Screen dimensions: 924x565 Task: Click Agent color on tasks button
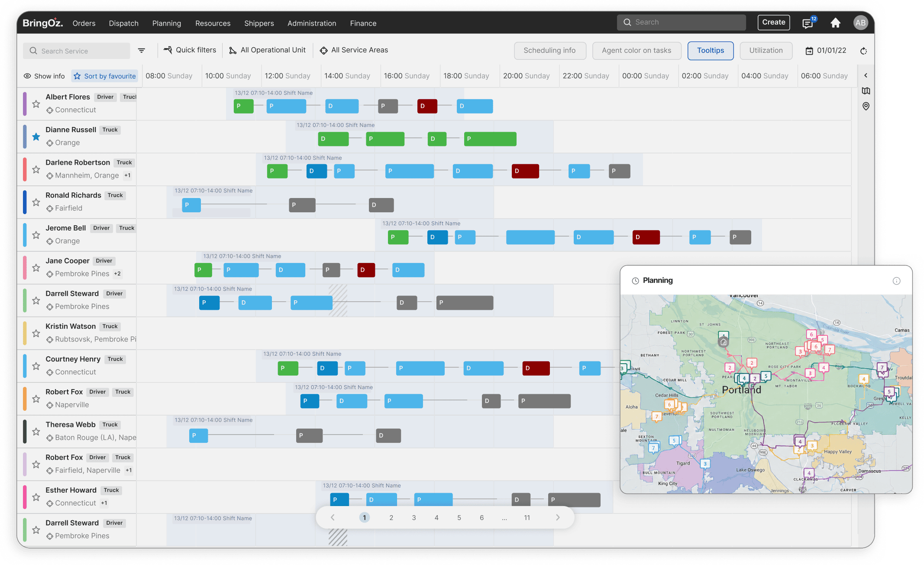click(x=636, y=51)
